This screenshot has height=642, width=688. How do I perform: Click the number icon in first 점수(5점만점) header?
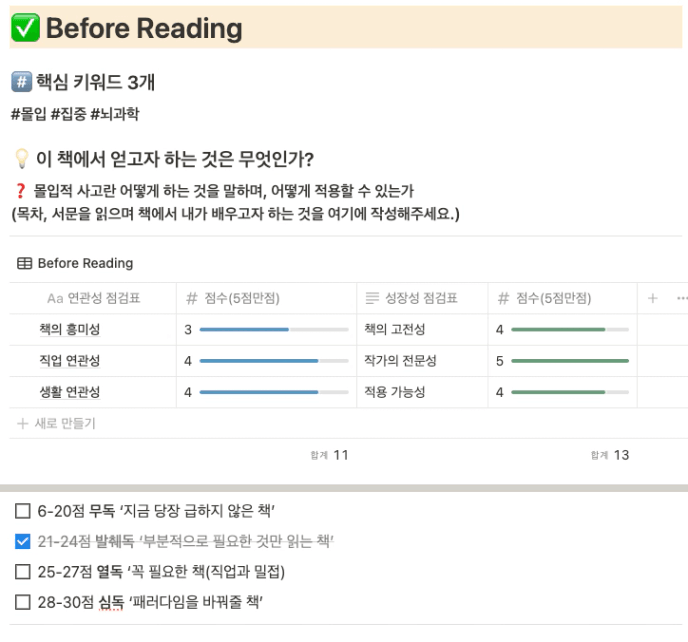(x=192, y=298)
